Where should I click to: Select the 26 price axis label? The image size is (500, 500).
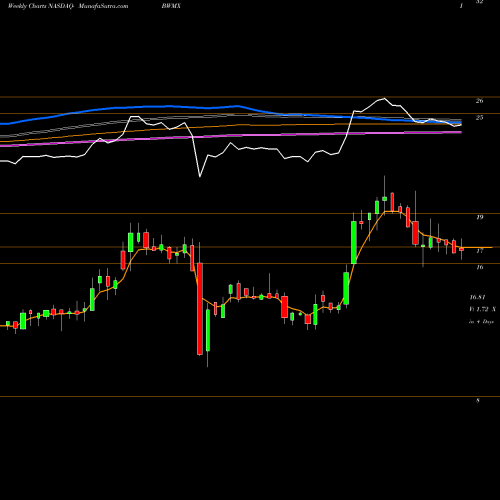click(479, 101)
